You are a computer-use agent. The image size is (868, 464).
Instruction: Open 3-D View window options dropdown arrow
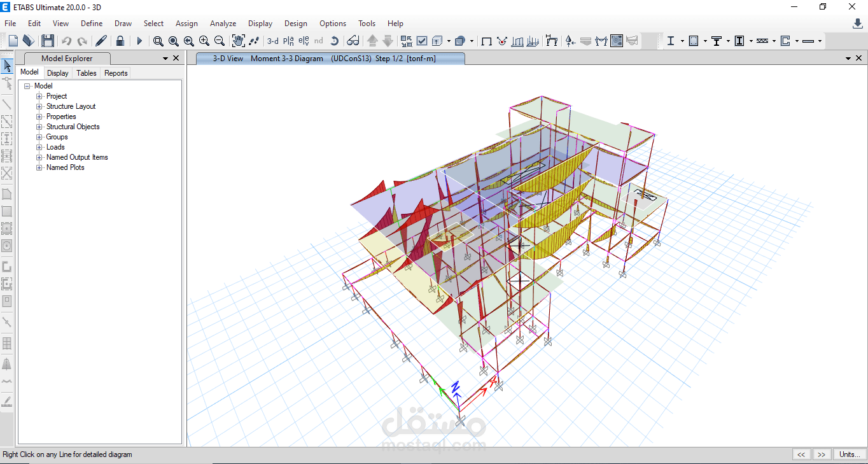click(x=848, y=58)
